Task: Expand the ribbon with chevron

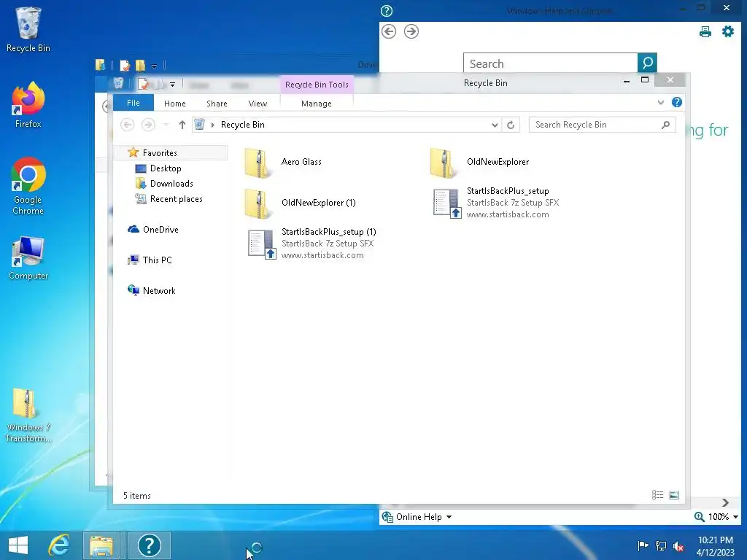Action: pyautogui.click(x=661, y=102)
